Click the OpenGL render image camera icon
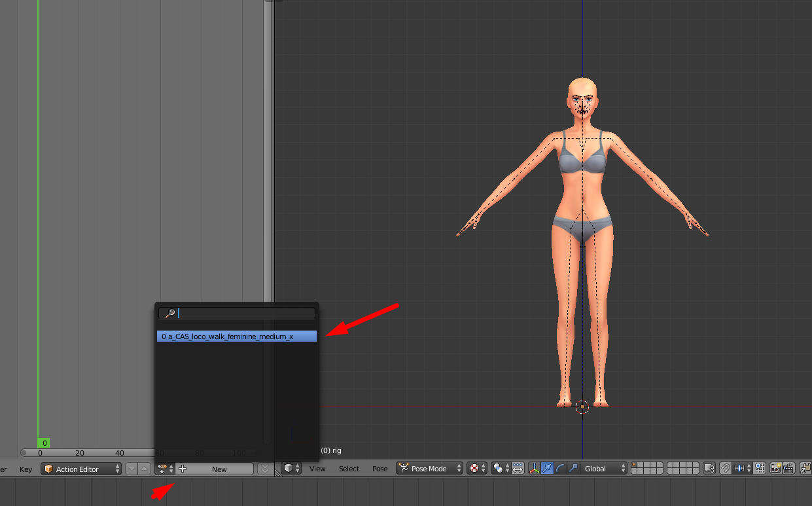This screenshot has width=812, height=506. 775,469
